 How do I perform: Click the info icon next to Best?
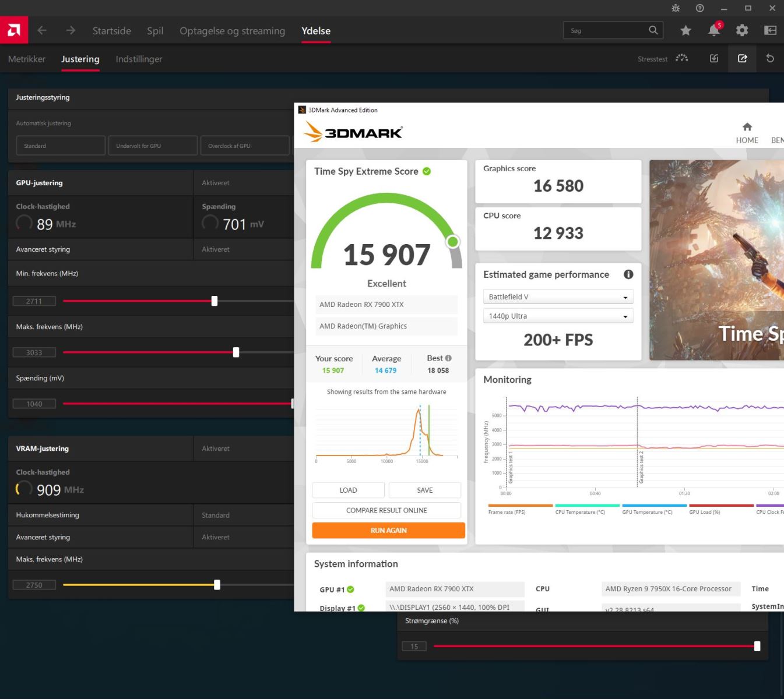[x=448, y=358]
